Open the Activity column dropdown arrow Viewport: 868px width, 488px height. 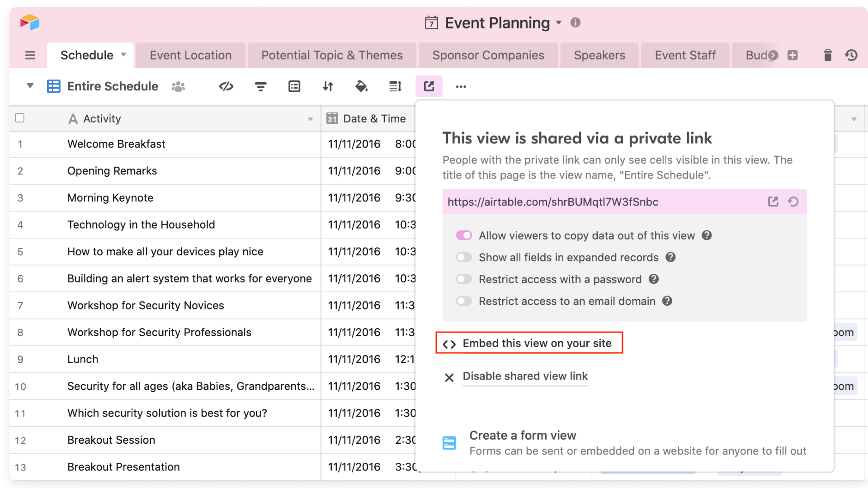pyautogui.click(x=310, y=118)
